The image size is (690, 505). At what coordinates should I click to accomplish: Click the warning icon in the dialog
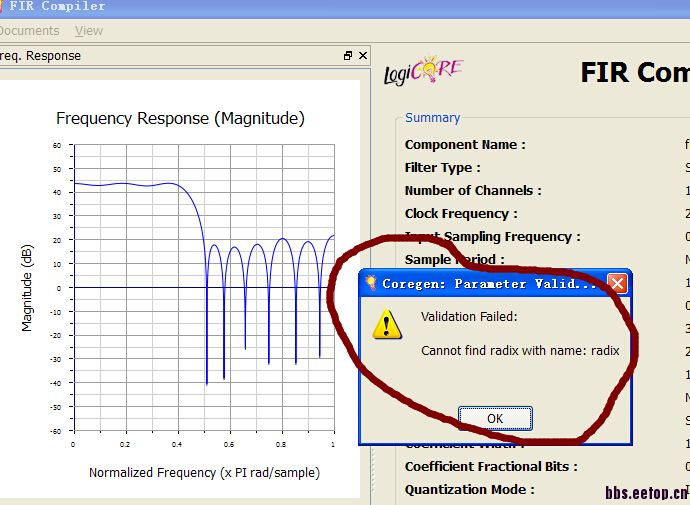pos(387,324)
